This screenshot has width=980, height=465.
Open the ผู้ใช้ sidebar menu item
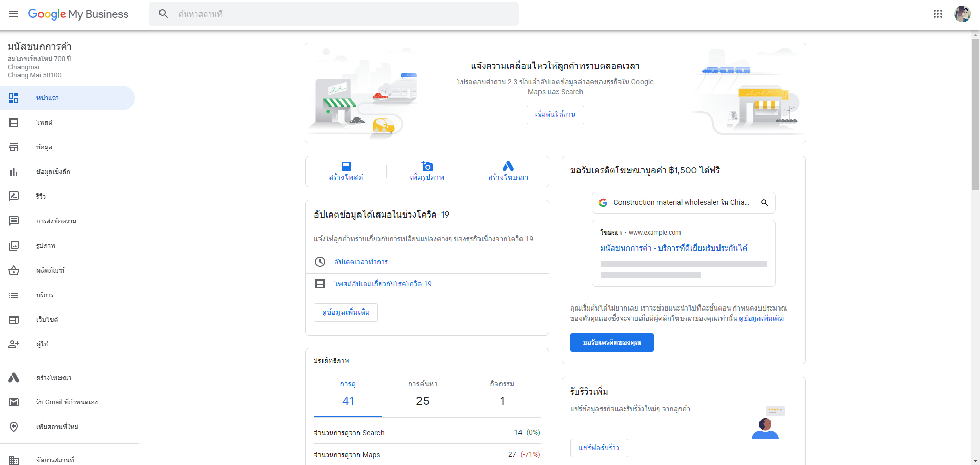[67, 344]
